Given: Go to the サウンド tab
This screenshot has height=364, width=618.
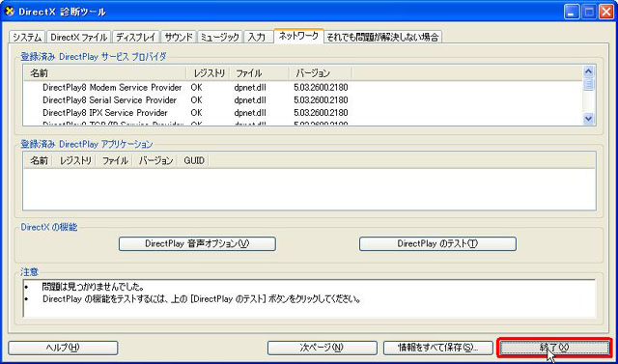Looking at the screenshot, I should [179, 37].
